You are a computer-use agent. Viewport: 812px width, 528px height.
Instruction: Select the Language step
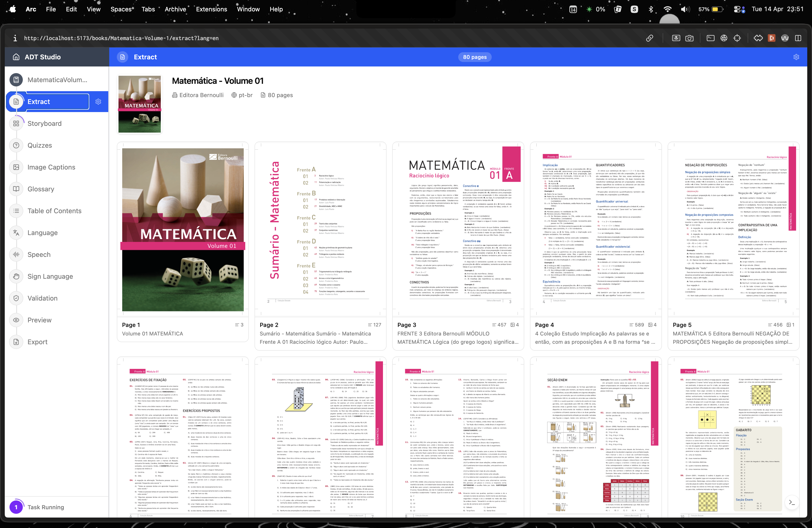point(42,233)
